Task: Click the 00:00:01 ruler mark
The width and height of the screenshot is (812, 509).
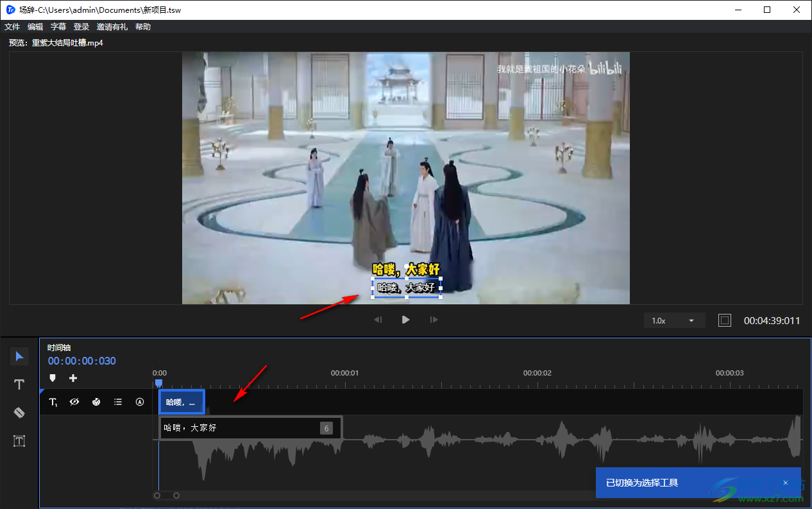Action: point(345,373)
